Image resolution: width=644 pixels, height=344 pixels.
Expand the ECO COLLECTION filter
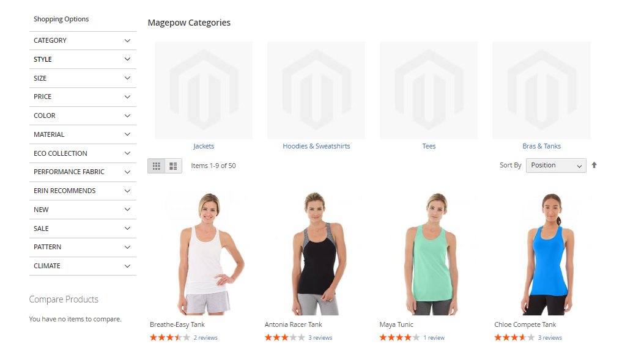[83, 153]
